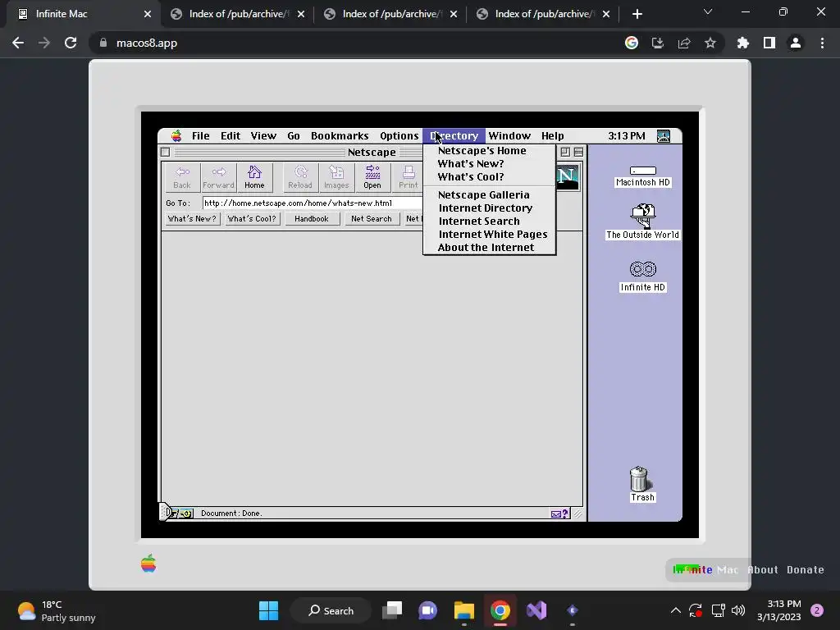Click the Donate link
Screen dimensions: 840x630
point(806,570)
